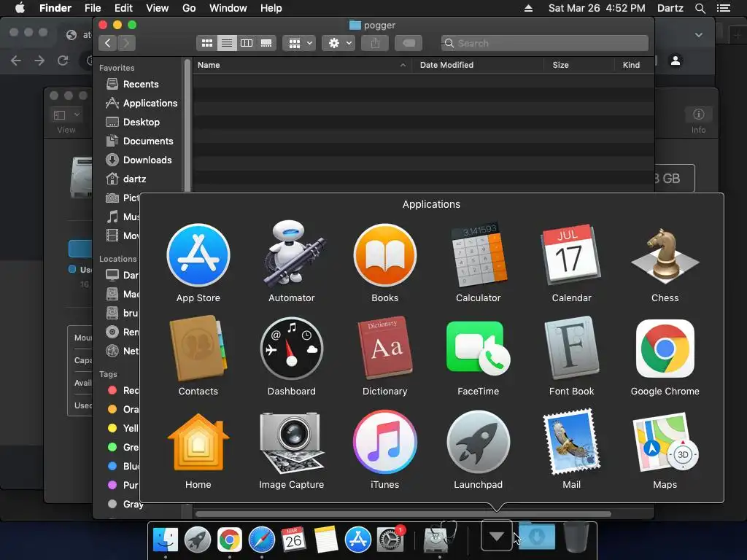Open the File menu
The width and height of the screenshot is (747, 560).
[x=93, y=8]
